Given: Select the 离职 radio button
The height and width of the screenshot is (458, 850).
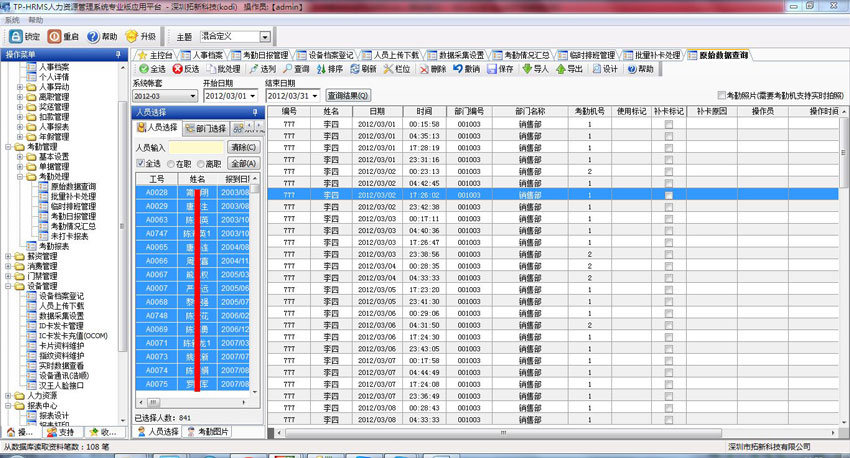Looking at the screenshot, I should coord(201,164).
